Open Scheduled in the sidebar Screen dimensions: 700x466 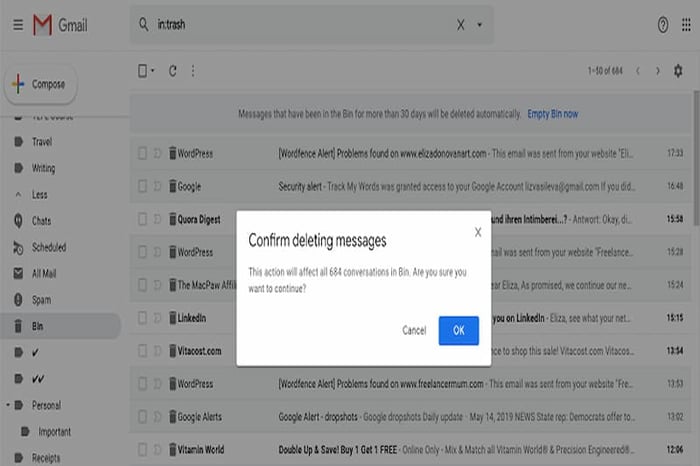(49, 247)
